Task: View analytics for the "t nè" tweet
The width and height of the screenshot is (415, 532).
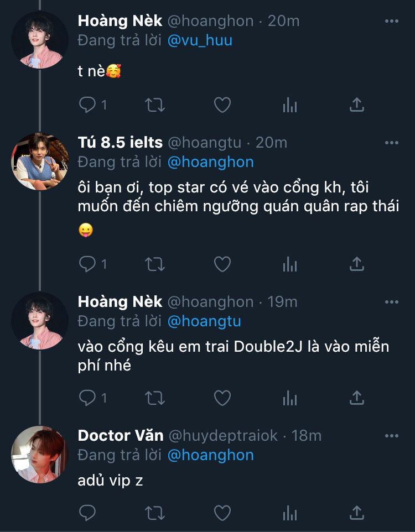Action: pos(290,105)
